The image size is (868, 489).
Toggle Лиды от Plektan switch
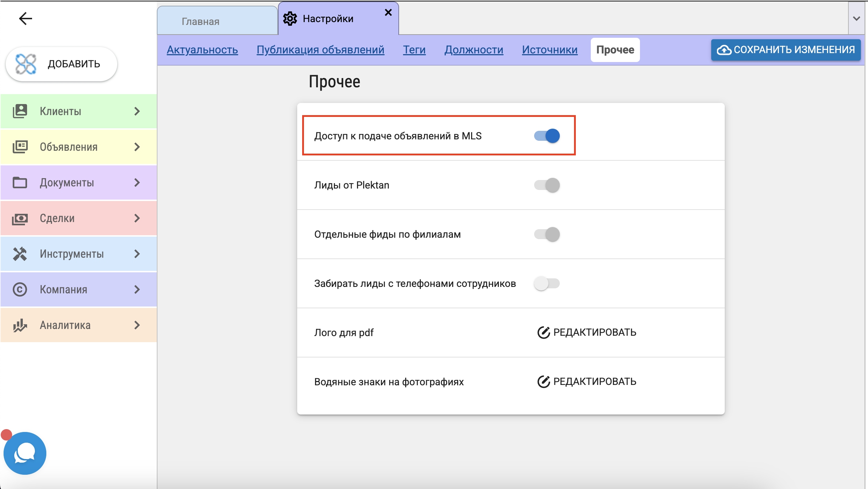[x=547, y=185]
